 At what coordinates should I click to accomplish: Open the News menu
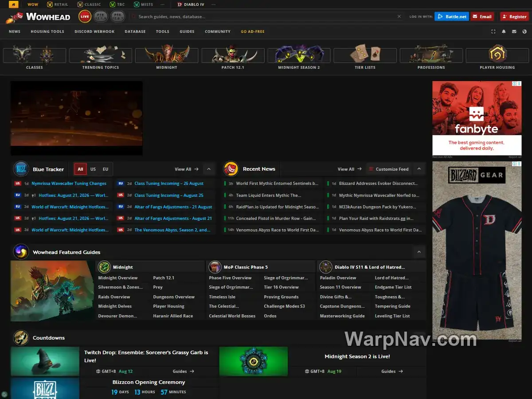point(15,31)
